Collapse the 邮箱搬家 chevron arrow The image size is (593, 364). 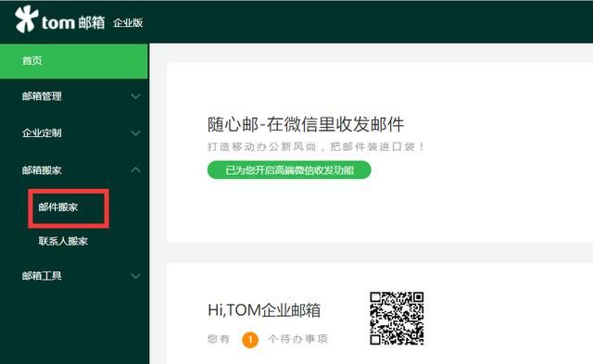(135, 170)
